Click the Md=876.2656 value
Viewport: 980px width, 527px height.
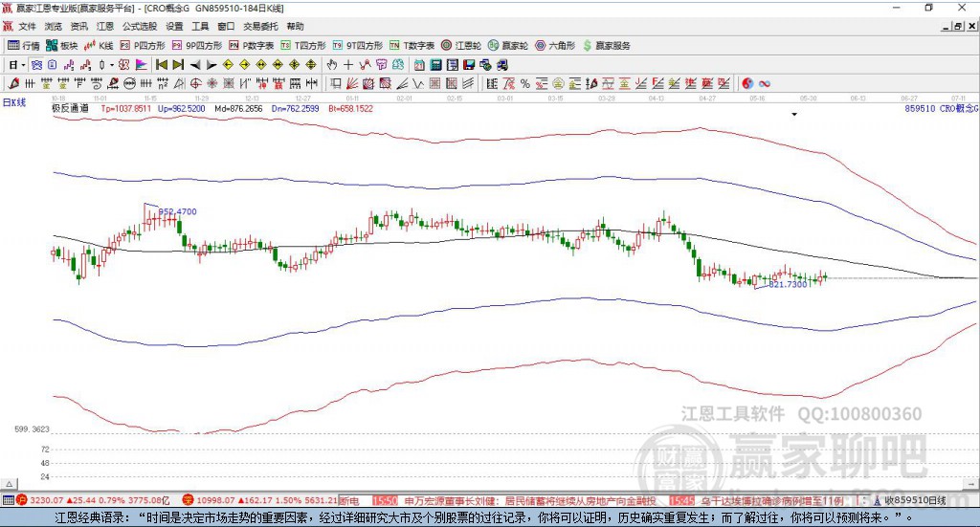coord(238,109)
